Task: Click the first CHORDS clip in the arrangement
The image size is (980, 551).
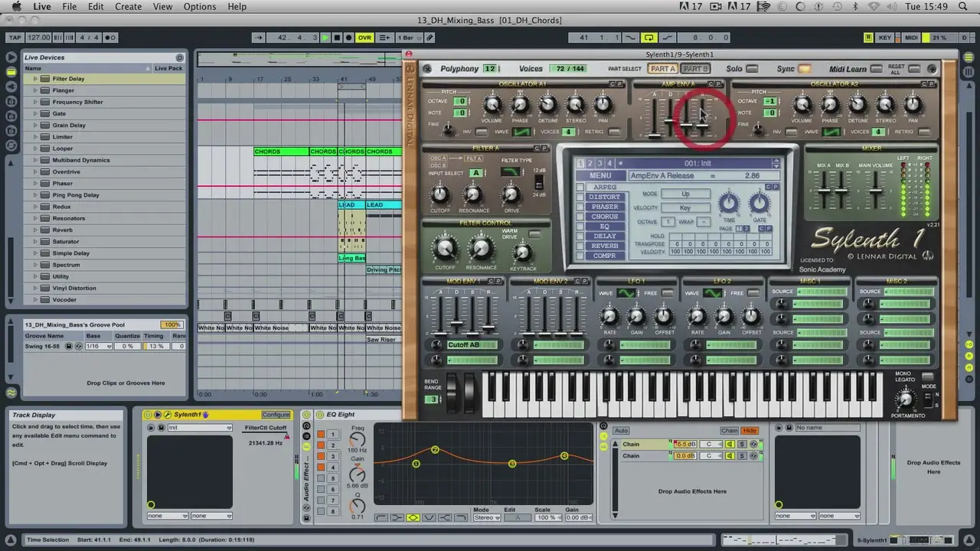Action: click(281, 152)
